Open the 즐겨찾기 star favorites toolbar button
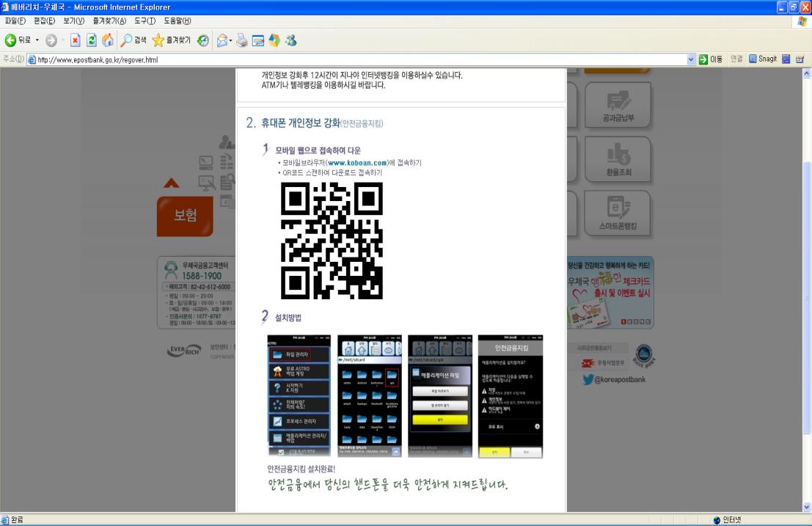 [x=172, y=40]
